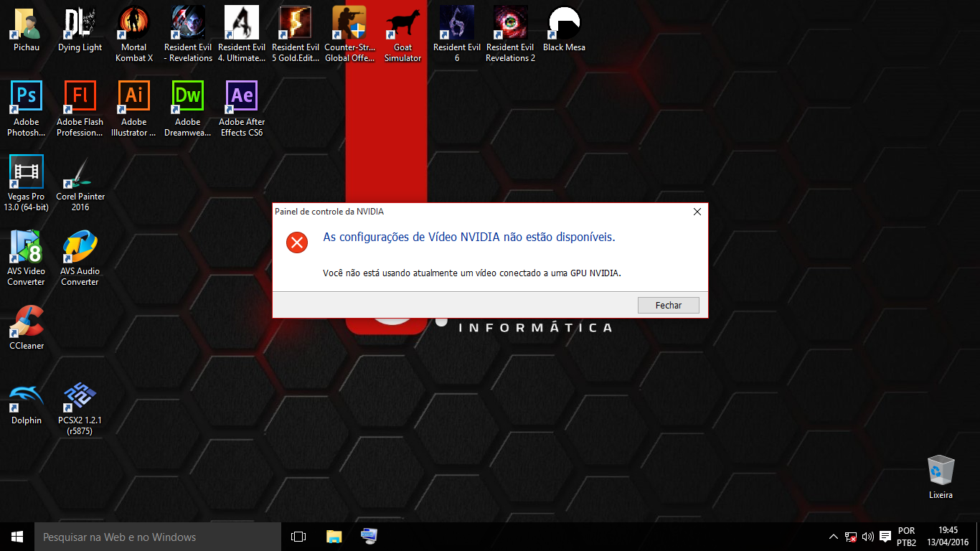
Task: Select the Adobe Photoshop shortcut
Action: [27, 109]
